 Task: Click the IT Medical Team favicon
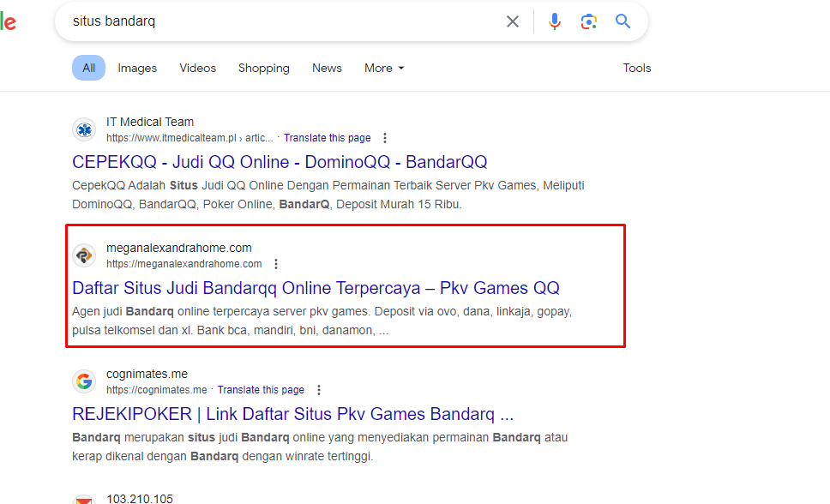[x=84, y=129]
